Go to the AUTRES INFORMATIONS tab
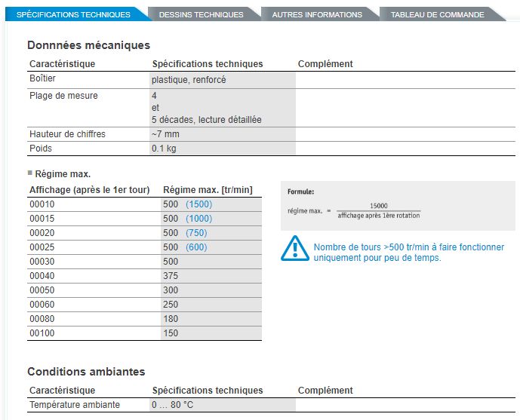520x420 pixels. (x=316, y=14)
